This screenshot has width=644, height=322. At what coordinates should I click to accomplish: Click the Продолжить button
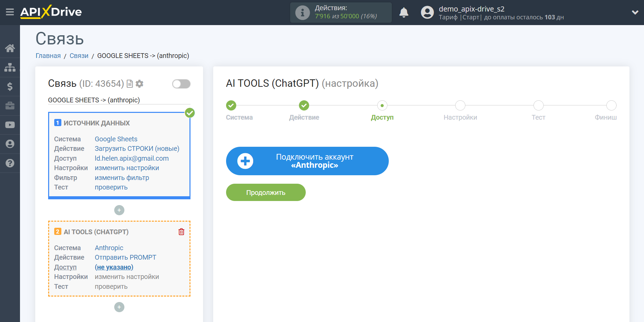pos(266,193)
